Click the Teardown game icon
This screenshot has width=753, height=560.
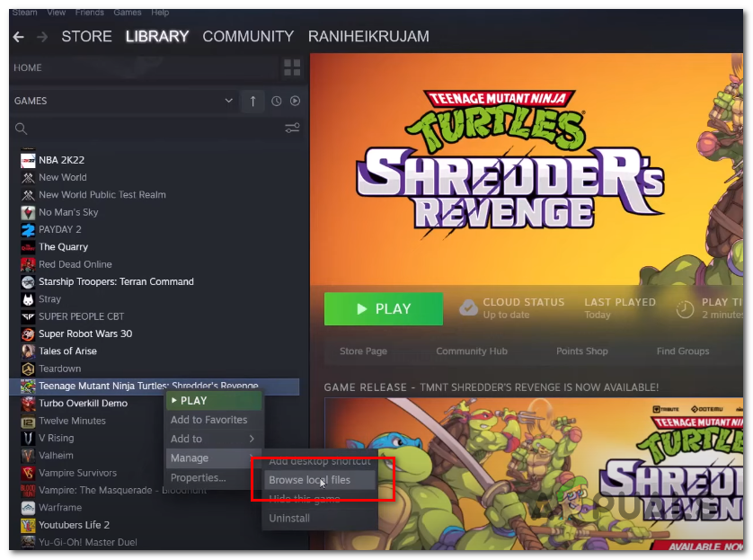point(28,369)
